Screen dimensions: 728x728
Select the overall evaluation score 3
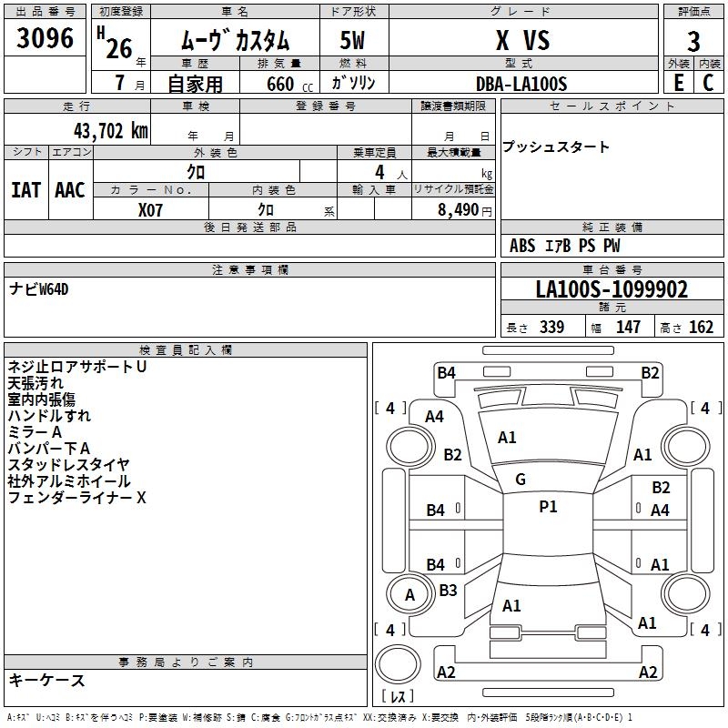(693, 41)
